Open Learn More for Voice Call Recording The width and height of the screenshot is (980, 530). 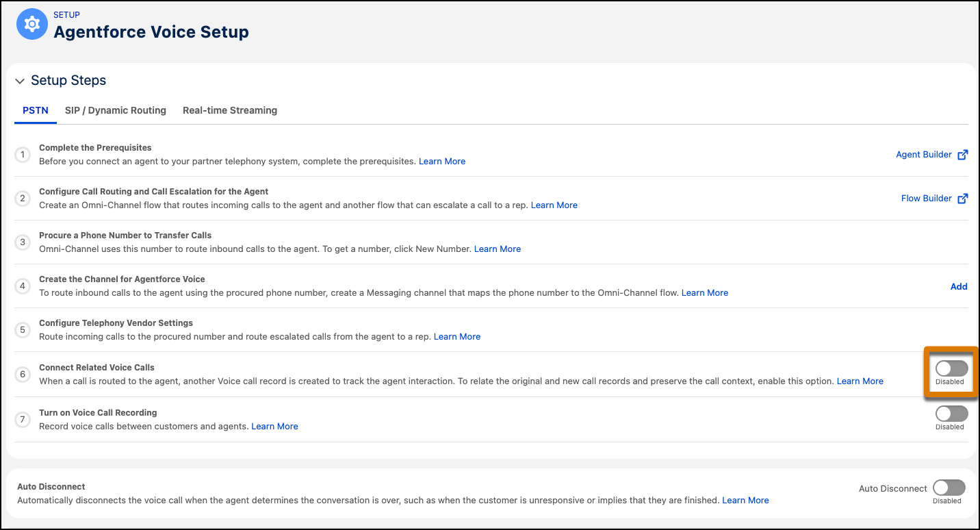coord(274,427)
